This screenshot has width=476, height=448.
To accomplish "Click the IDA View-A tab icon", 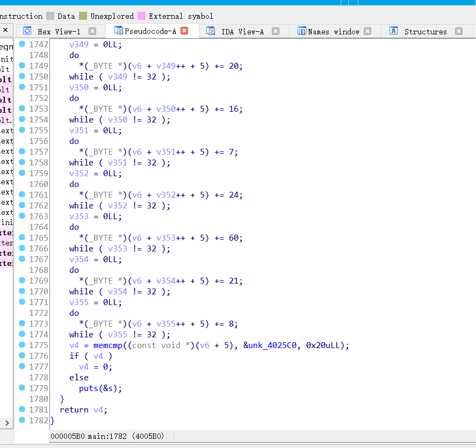I will (x=211, y=31).
